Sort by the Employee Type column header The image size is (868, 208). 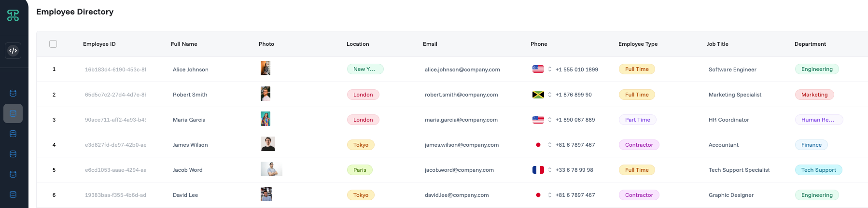(x=638, y=44)
